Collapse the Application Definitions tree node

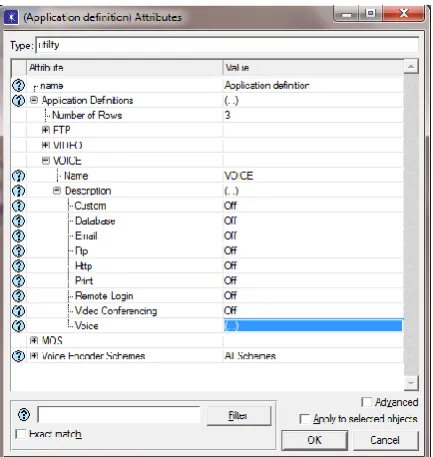coord(34,100)
